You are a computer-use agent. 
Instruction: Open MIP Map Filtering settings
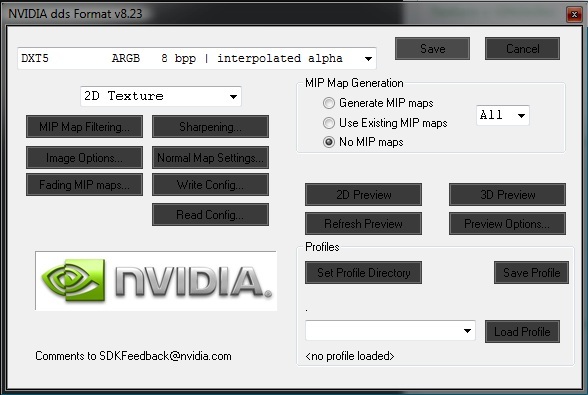point(84,127)
